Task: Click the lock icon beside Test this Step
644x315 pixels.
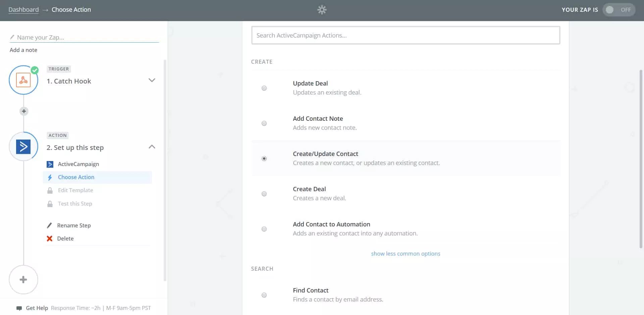Action: pos(50,204)
